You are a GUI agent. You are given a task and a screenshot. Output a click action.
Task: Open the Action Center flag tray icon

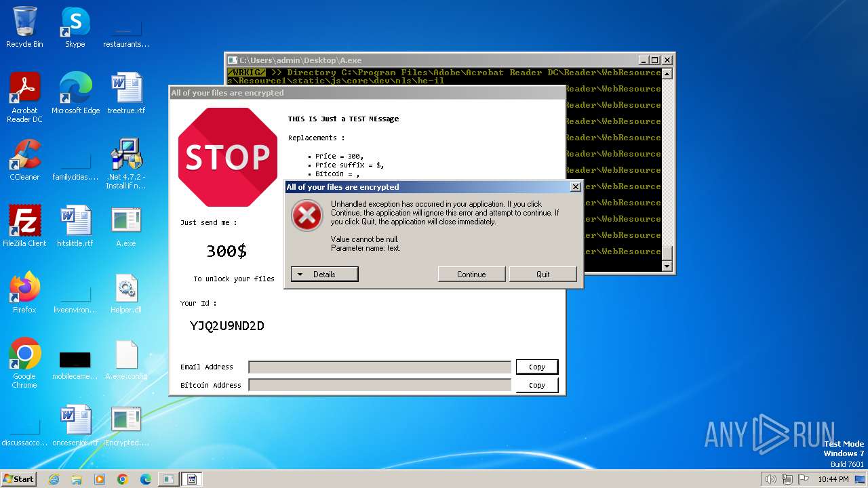(x=804, y=479)
